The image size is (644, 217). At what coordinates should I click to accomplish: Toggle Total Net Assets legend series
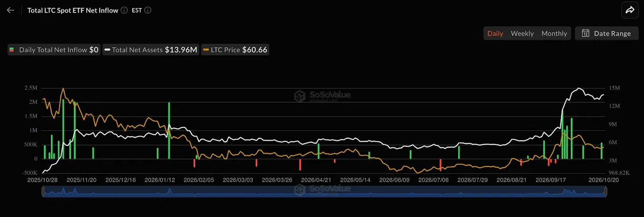[x=151, y=50]
